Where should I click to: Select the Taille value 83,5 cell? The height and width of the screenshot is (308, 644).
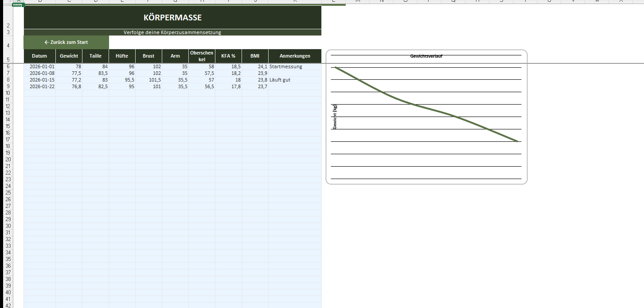pos(96,73)
